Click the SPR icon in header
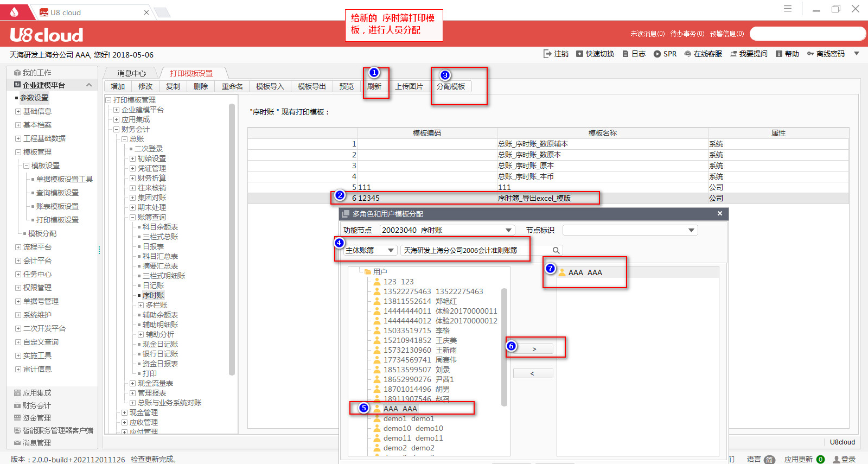Viewport: 868px width, 464px height. 657,54
